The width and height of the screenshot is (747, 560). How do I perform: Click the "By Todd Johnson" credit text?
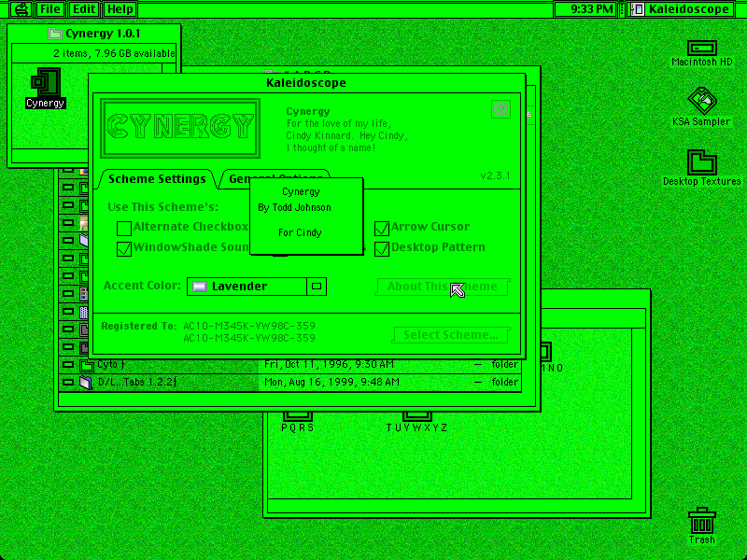294,207
